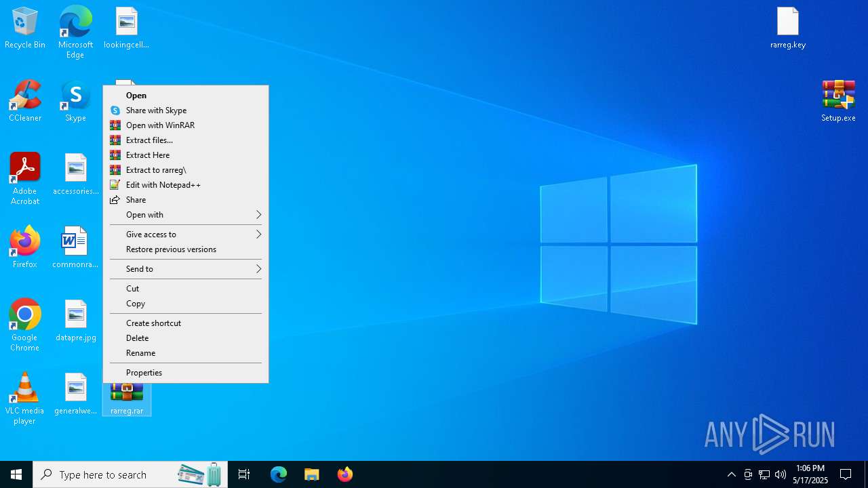Select the accessories image file icon
868x488 pixels.
point(76,175)
